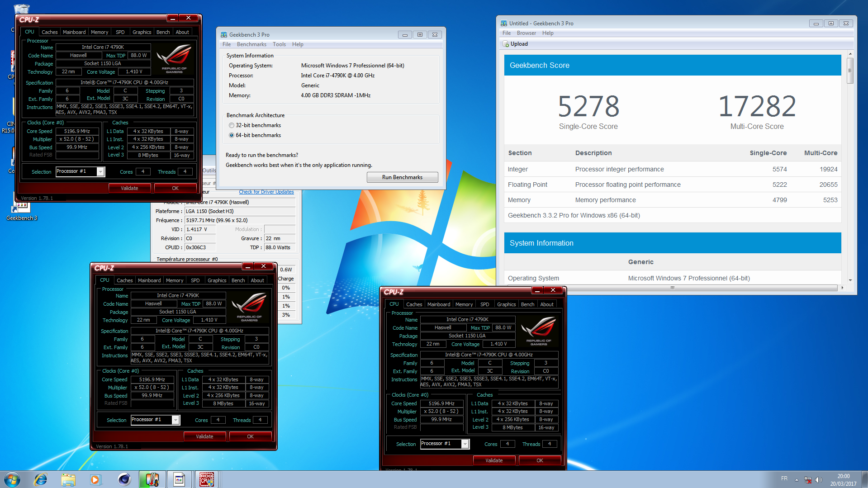Click the vertical scrollbar thumb in Geekbench results
The width and height of the screenshot is (868, 488).
(850, 70)
